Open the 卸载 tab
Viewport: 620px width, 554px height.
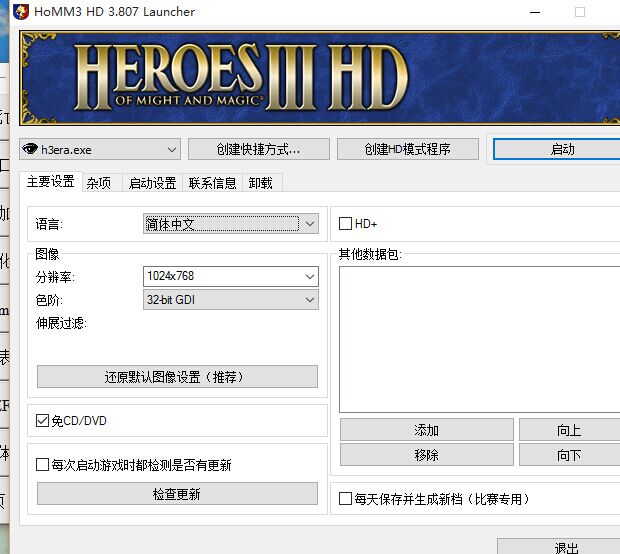point(261,183)
